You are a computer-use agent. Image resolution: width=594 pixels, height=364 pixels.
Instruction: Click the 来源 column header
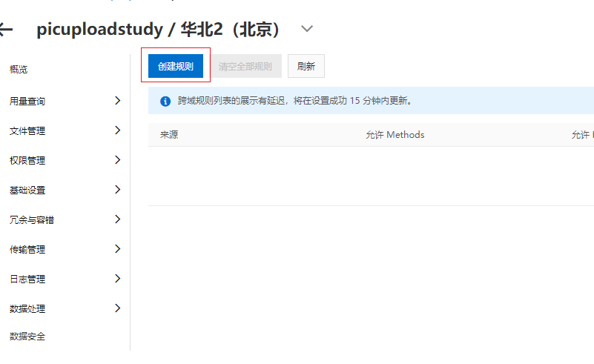tap(169, 135)
